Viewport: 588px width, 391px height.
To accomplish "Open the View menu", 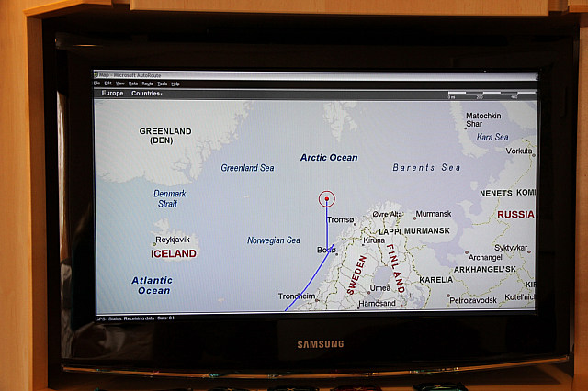I will pos(119,84).
